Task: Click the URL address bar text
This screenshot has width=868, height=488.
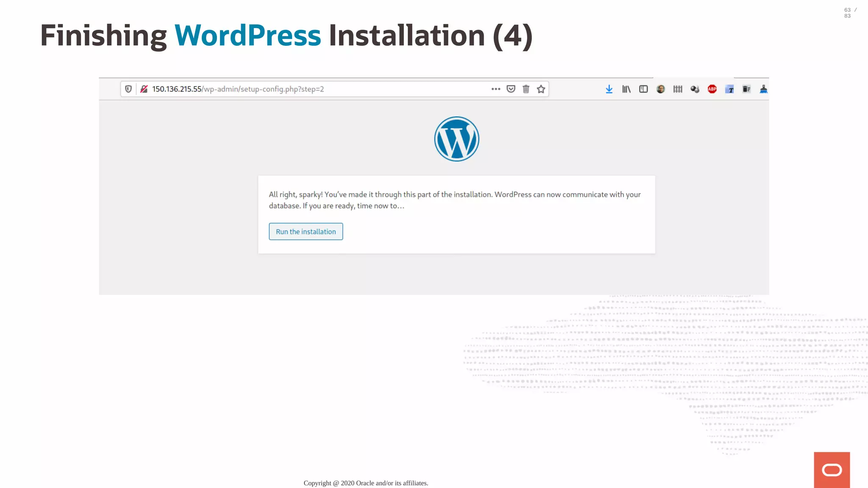Action: point(237,89)
